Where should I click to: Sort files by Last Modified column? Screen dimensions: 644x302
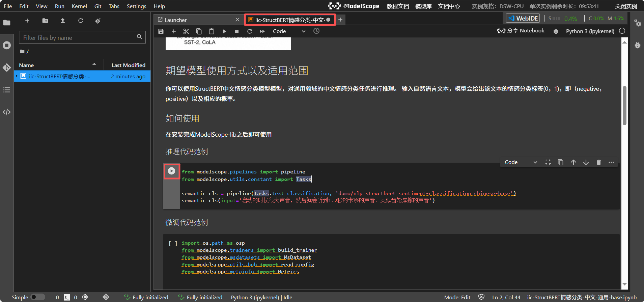[128, 65]
